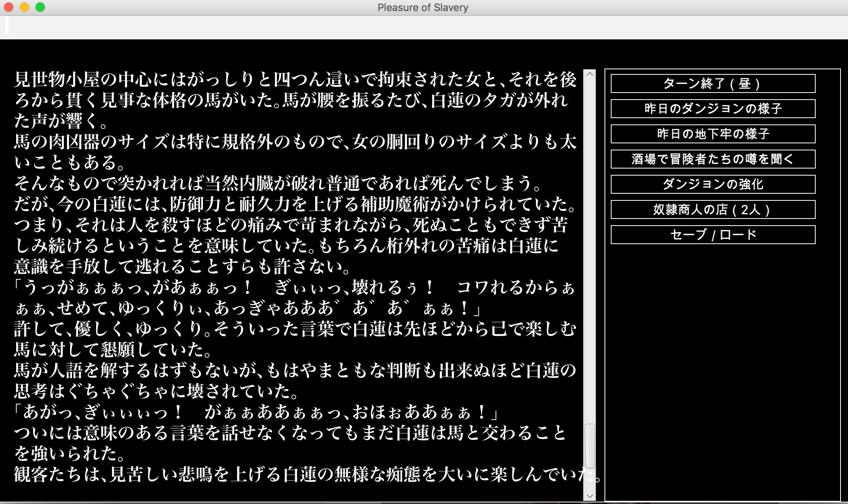Select 昨日の地下牢の様子 option
This screenshot has width=848, height=504.
click(712, 134)
